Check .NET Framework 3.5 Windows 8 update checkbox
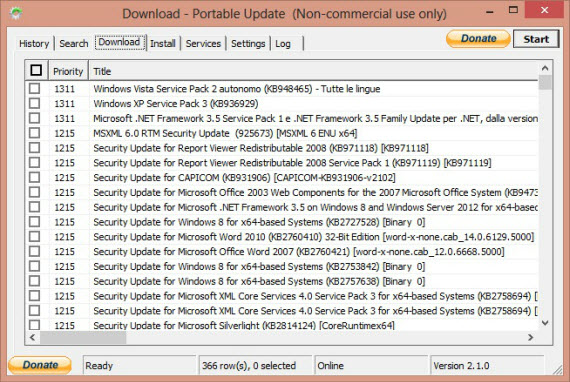 [x=35, y=207]
